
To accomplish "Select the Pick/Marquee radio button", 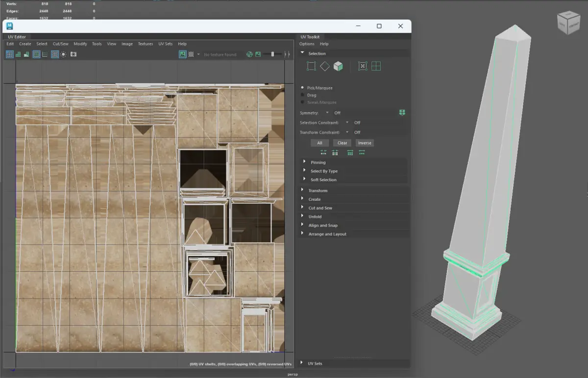I will coord(302,88).
